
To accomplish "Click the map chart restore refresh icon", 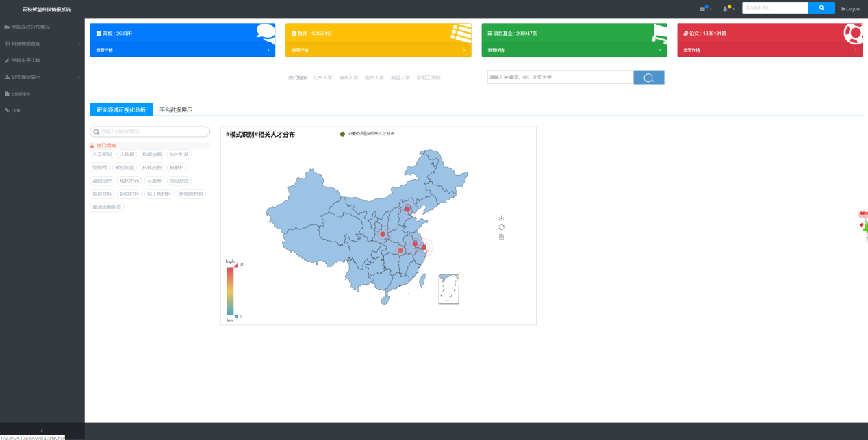I will (501, 227).
